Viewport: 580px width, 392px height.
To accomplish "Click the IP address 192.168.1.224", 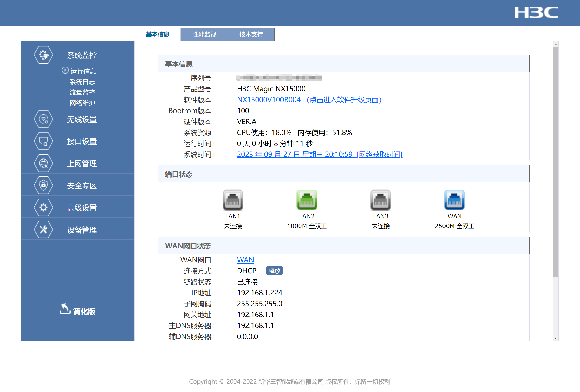I will (259, 293).
